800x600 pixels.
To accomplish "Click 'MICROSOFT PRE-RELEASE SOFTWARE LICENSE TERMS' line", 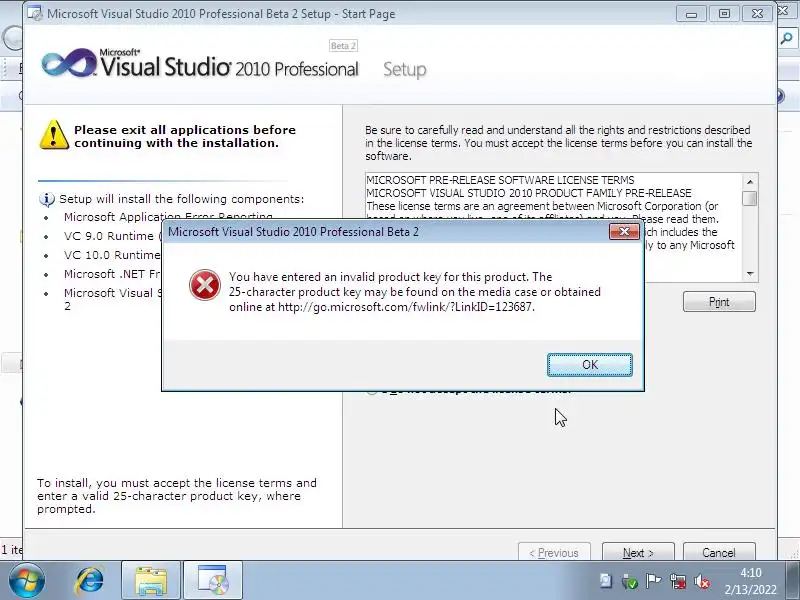I will 500,180.
